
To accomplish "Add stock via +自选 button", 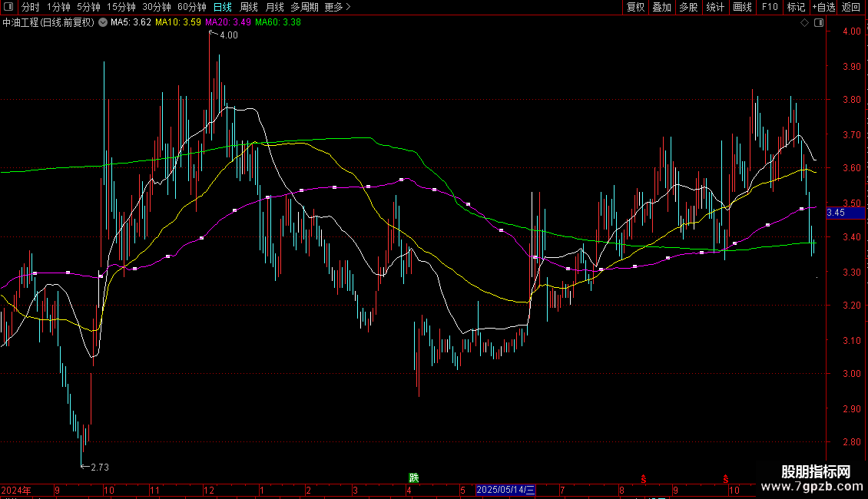I will 823,7.
